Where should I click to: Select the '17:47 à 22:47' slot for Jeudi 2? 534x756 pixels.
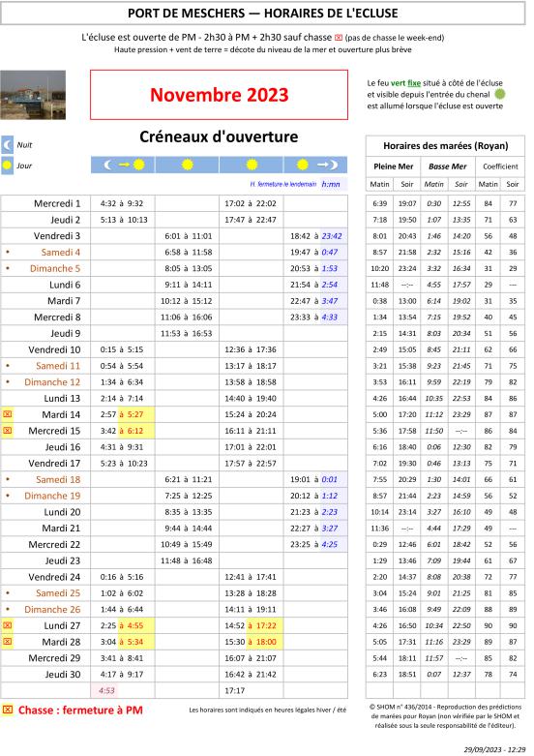click(x=251, y=220)
